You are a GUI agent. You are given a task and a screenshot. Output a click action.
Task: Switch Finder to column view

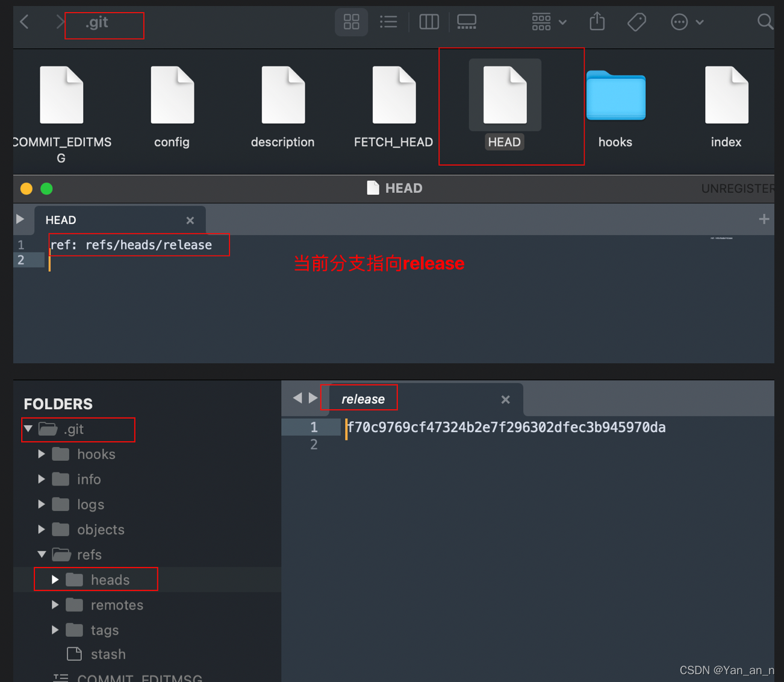coord(429,22)
